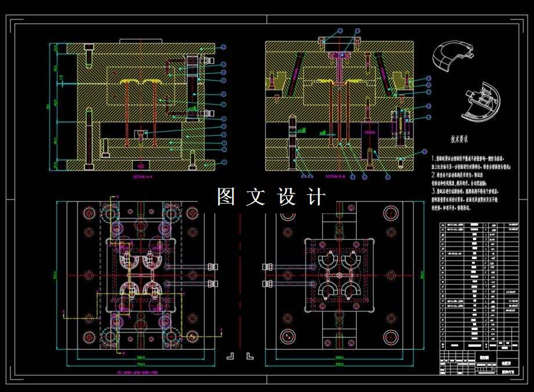The height and width of the screenshot is (392, 534).
Task: Click the section A-A cross-section view
Action: 141,106
